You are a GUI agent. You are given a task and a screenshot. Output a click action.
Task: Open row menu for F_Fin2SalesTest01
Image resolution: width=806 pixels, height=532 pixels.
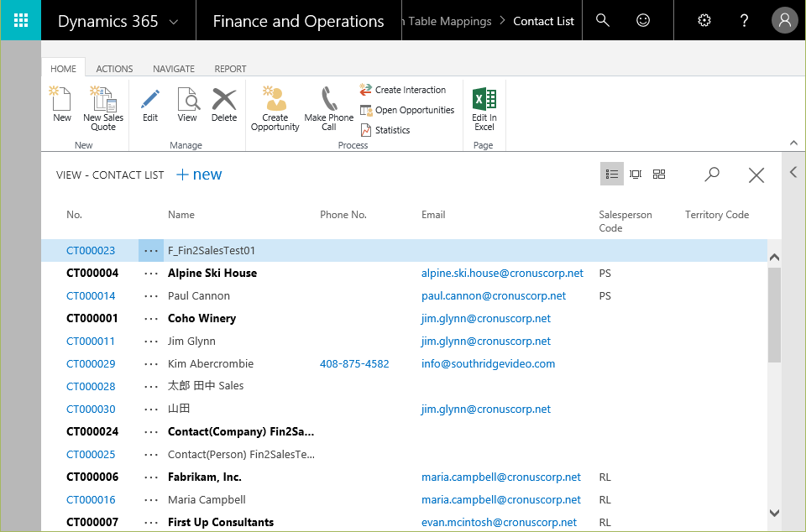150,251
